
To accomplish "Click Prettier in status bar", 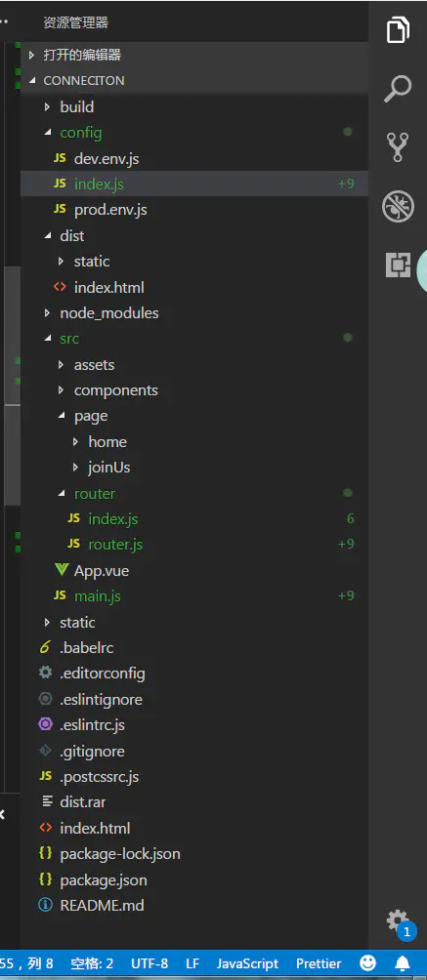I will tap(319, 963).
